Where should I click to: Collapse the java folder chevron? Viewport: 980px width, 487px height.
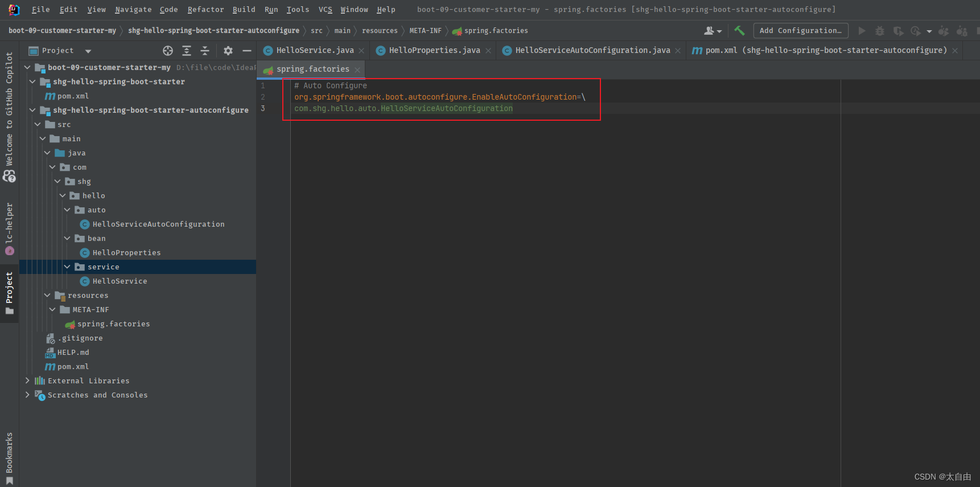click(47, 153)
